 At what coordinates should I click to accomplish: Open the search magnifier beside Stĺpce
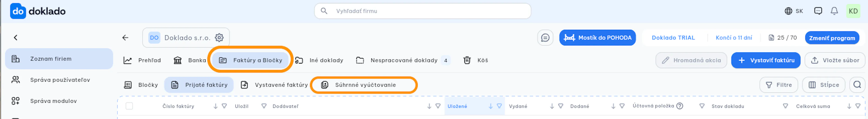(857, 85)
